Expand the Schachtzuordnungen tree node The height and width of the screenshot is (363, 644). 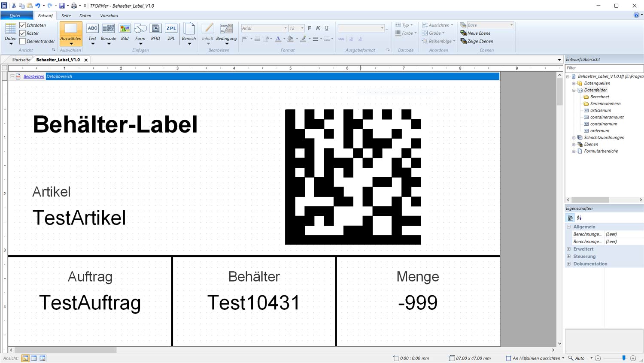[574, 138]
